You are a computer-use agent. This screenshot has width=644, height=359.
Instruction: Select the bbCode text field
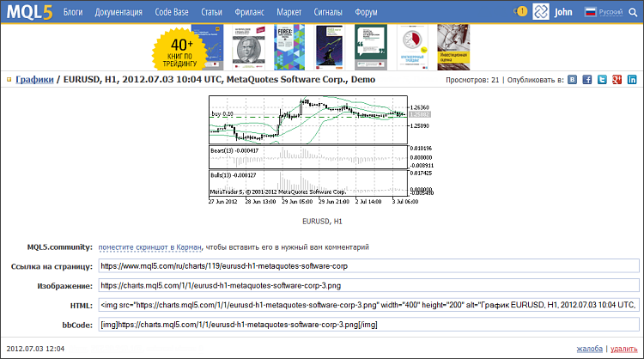point(368,325)
